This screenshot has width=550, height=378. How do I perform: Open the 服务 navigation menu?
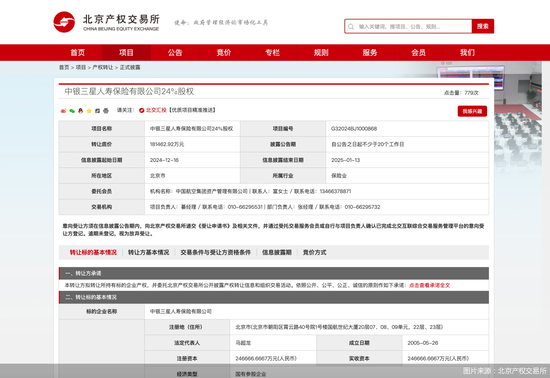[x=370, y=53]
